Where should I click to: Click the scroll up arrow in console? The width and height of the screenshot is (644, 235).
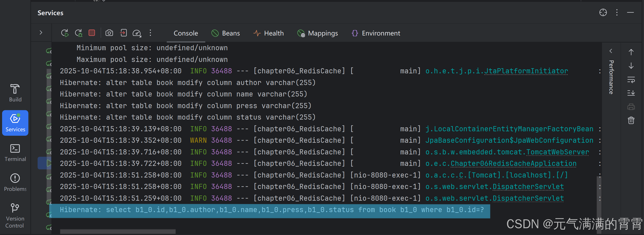631,52
